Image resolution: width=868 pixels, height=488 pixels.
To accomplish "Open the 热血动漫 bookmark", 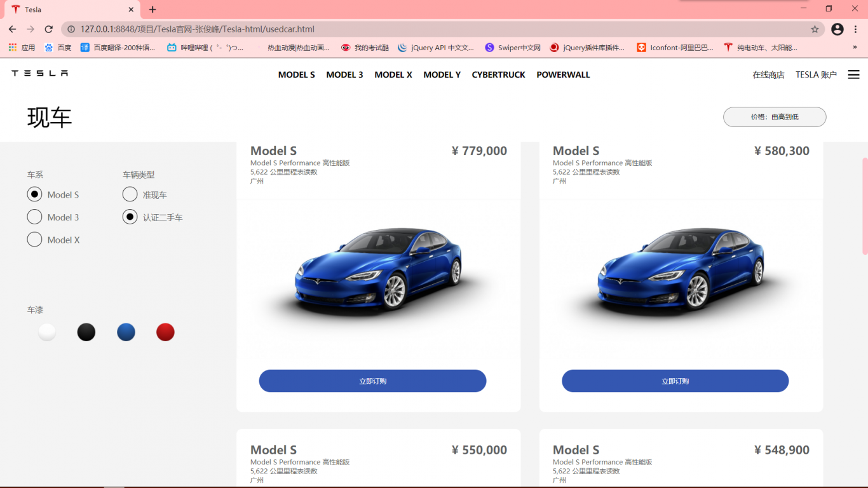I will tap(292, 48).
